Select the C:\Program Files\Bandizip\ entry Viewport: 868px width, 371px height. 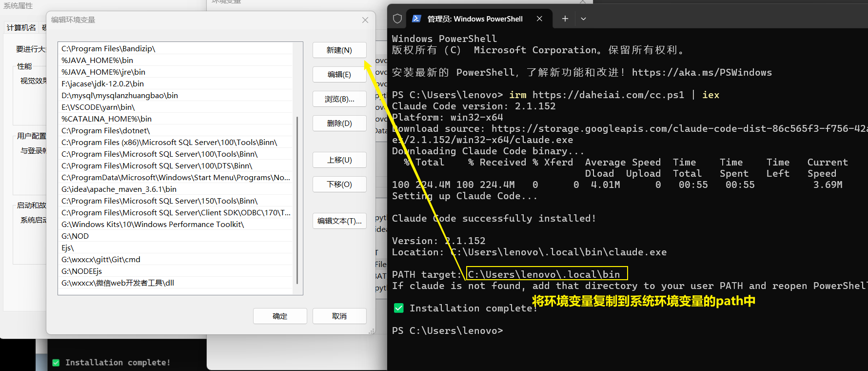coord(176,49)
